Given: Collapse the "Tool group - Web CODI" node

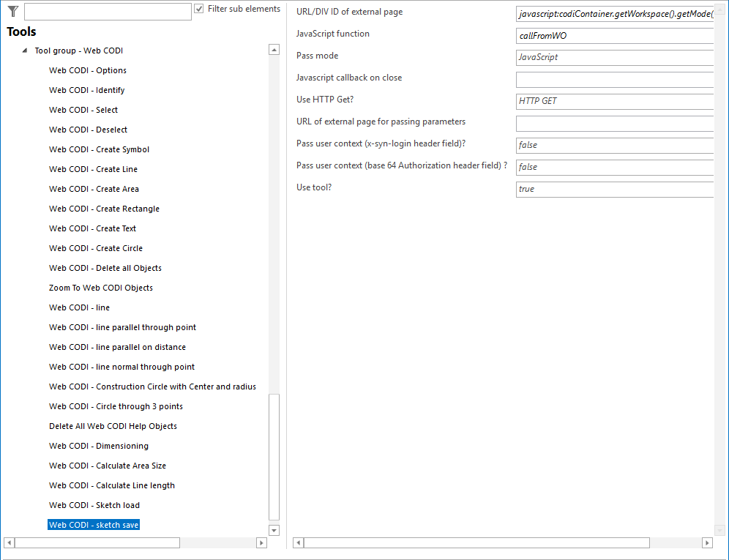Looking at the screenshot, I should pyautogui.click(x=24, y=50).
